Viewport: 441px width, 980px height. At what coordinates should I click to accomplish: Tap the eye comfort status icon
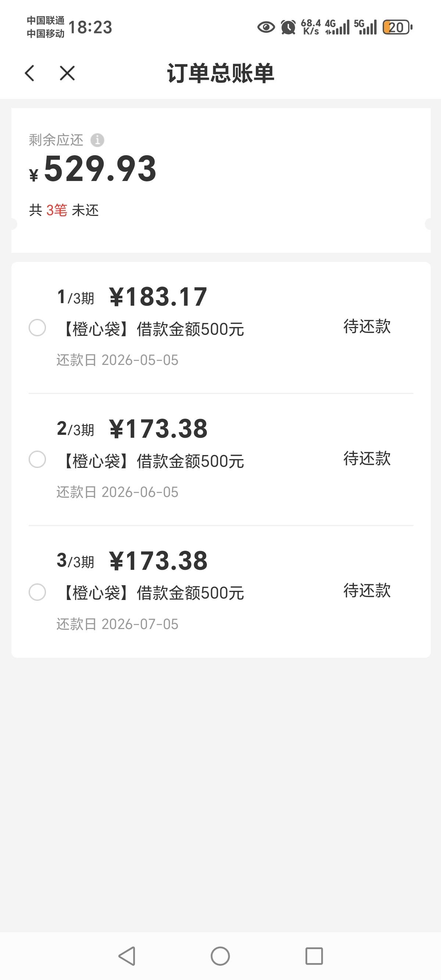tap(266, 27)
